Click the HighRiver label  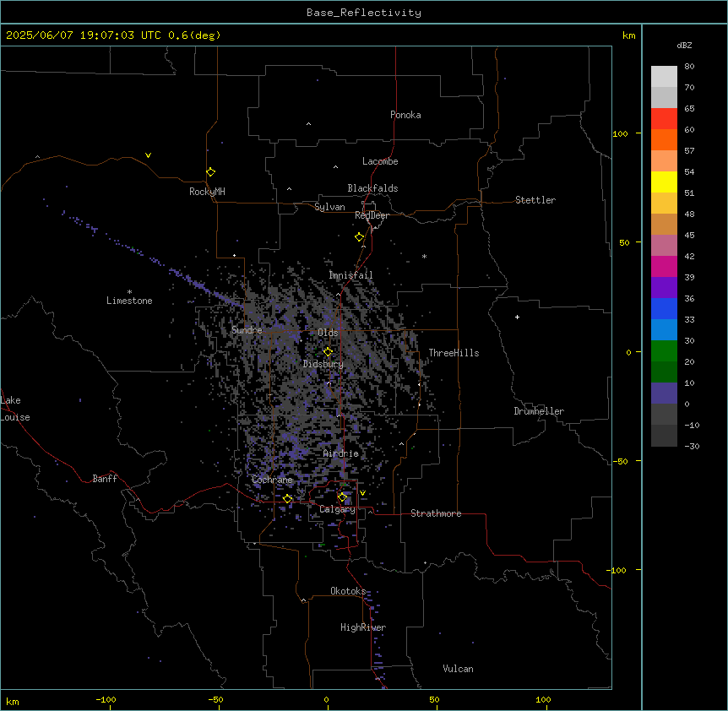tap(363, 627)
